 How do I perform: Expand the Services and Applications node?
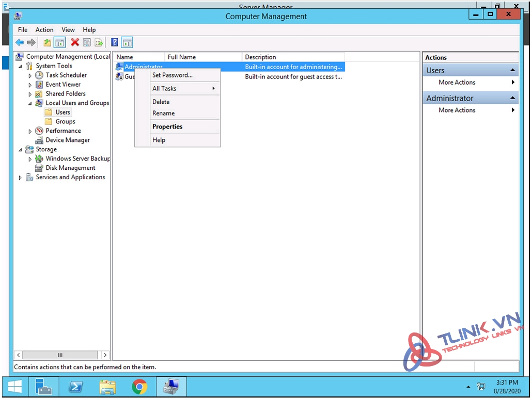pyautogui.click(x=21, y=178)
